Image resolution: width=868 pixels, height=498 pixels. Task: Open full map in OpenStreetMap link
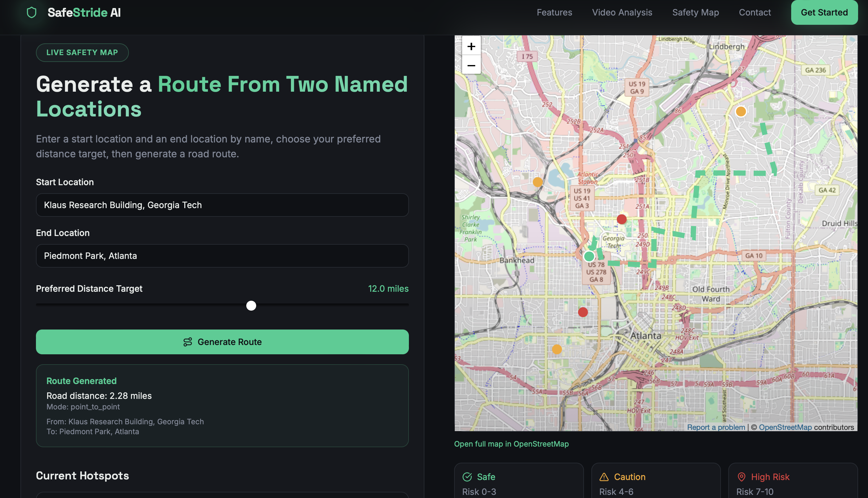[x=511, y=443]
